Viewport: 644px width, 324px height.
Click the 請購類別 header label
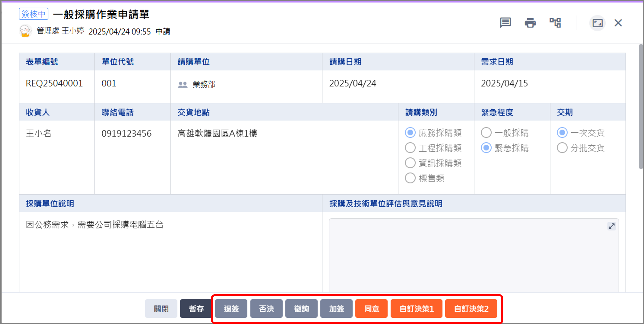pyautogui.click(x=421, y=112)
